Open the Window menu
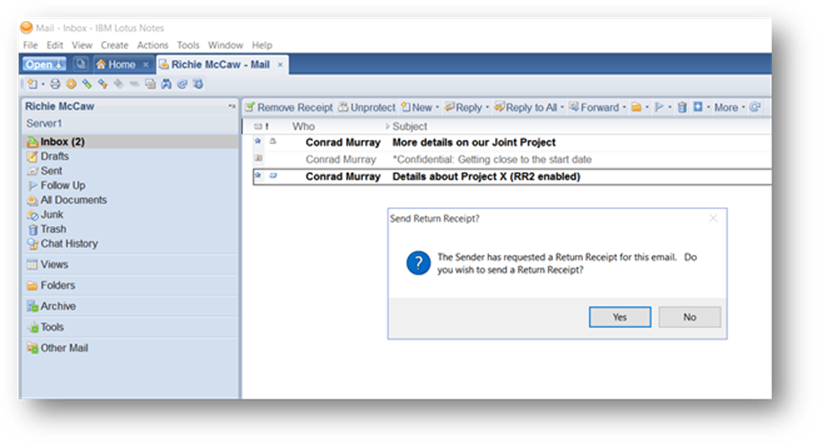Screen dimensions: 818x444 click(x=225, y=45)
